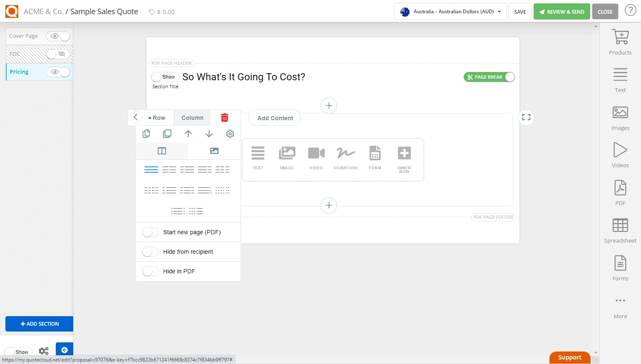Click the plus button below the content row
Screen dimensions: 641x364
(x=329, y=205)
